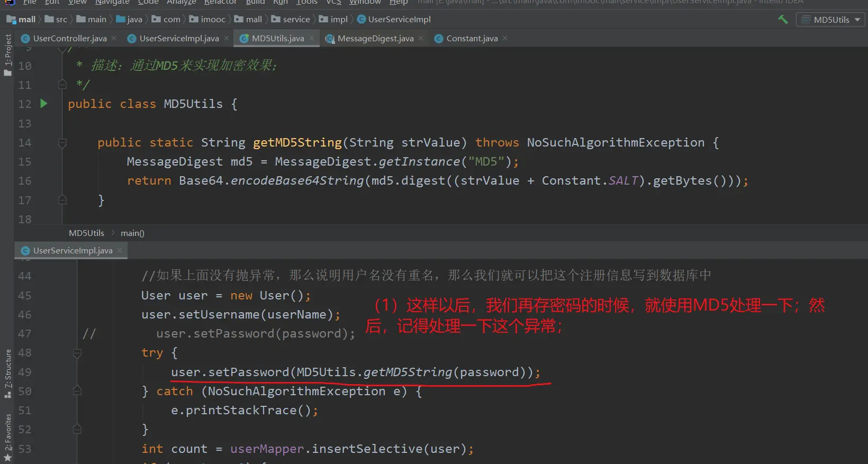The height and width of the screenshot is (464, 868).
Task: Open the Window menu
Action: click(x=365, y=2)
